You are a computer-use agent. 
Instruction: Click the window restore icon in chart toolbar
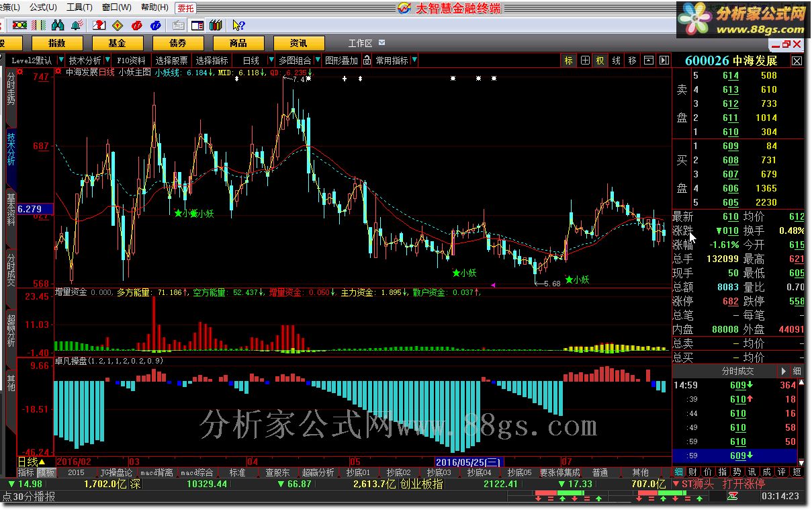(648, 60)
